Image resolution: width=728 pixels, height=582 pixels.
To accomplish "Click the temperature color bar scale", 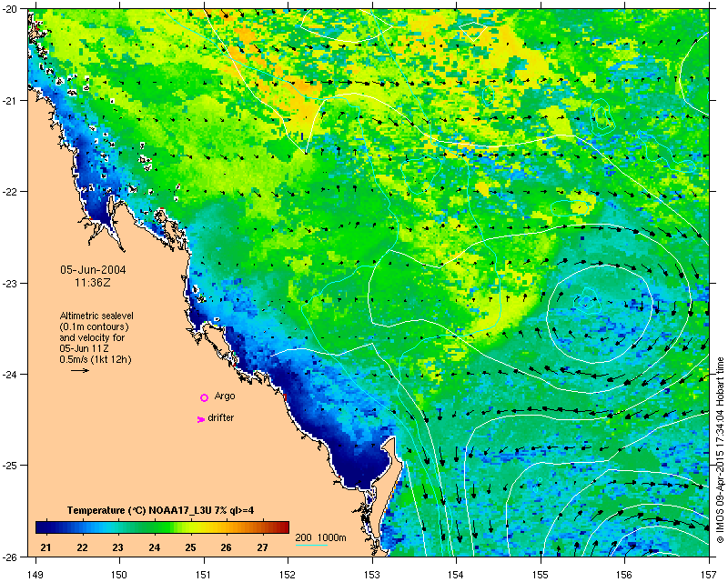I will (x=163, y=527).
